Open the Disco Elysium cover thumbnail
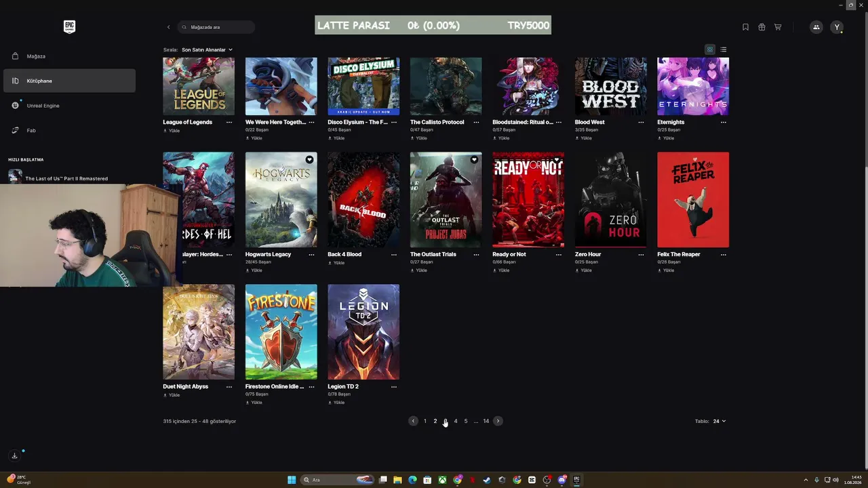This screenshot has width=868, height=488. tap(363, 86)
